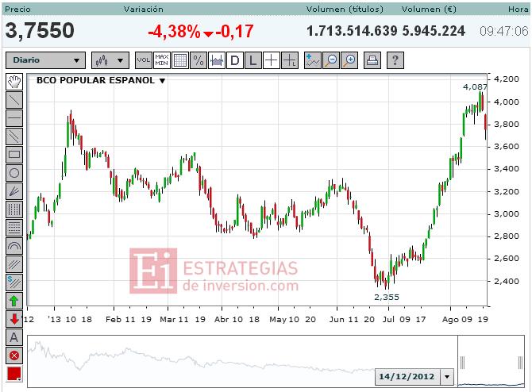This screenshot has height=392, width=532.
Task: Click the Feb date axis label
Action: (114, 320)
